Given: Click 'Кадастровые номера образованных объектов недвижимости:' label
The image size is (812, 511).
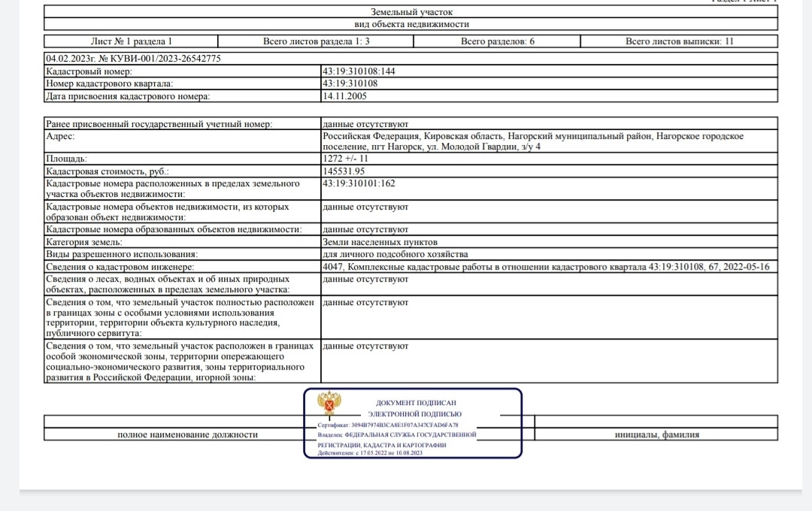Looking at the screenshot, I should (x=174, y=229).
